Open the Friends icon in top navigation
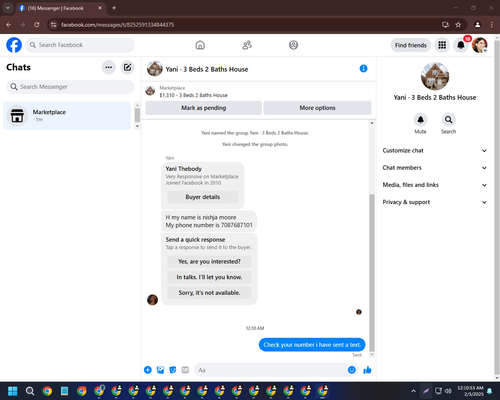 [247, 45]
